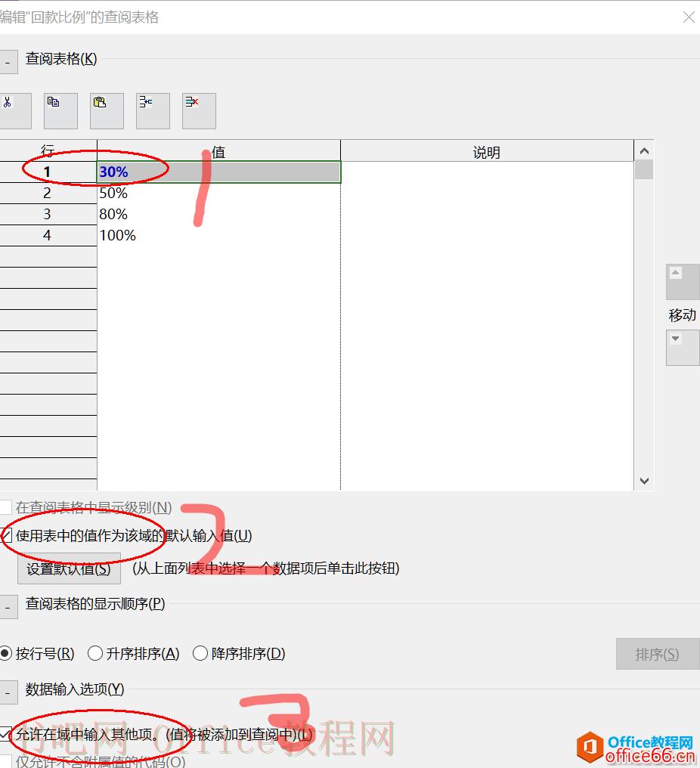
Task: Select the 80% value cell
Action: 219,214
